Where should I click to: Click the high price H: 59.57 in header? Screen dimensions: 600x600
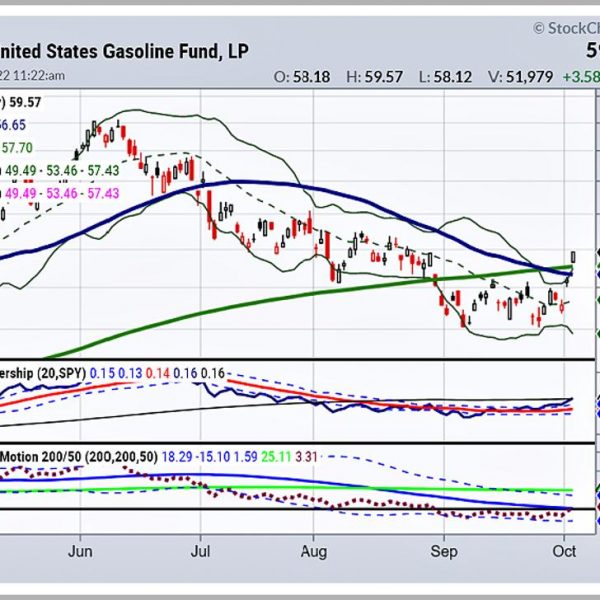pyautogui.click(x=374, y=77)
